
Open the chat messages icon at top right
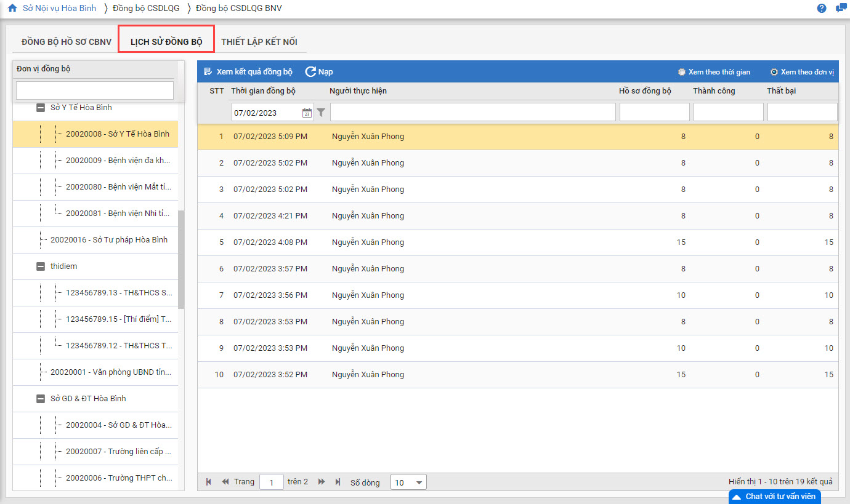[x=840, y=9]
